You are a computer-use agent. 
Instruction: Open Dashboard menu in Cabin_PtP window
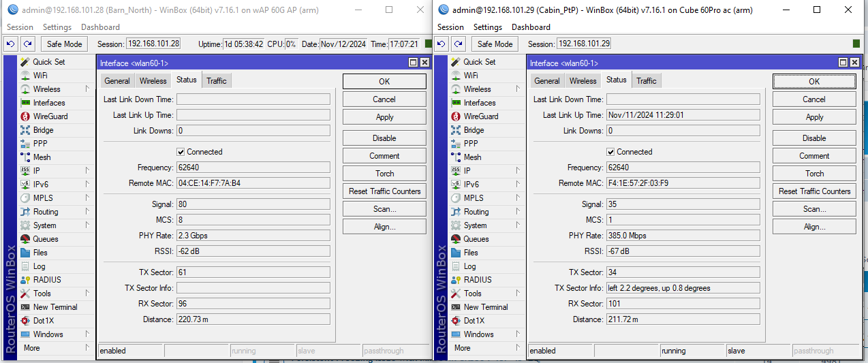click(x=531, y=27)
